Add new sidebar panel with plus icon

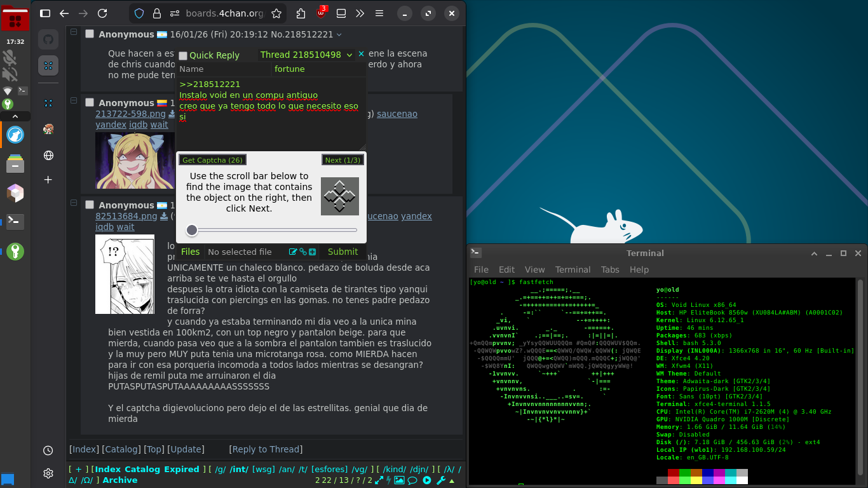point(48,180)
